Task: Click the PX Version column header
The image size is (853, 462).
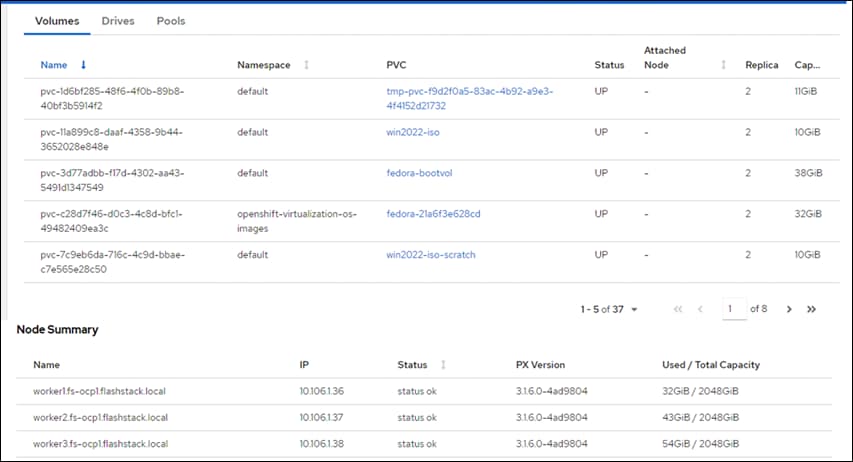Action: click(x=540, y=365)
